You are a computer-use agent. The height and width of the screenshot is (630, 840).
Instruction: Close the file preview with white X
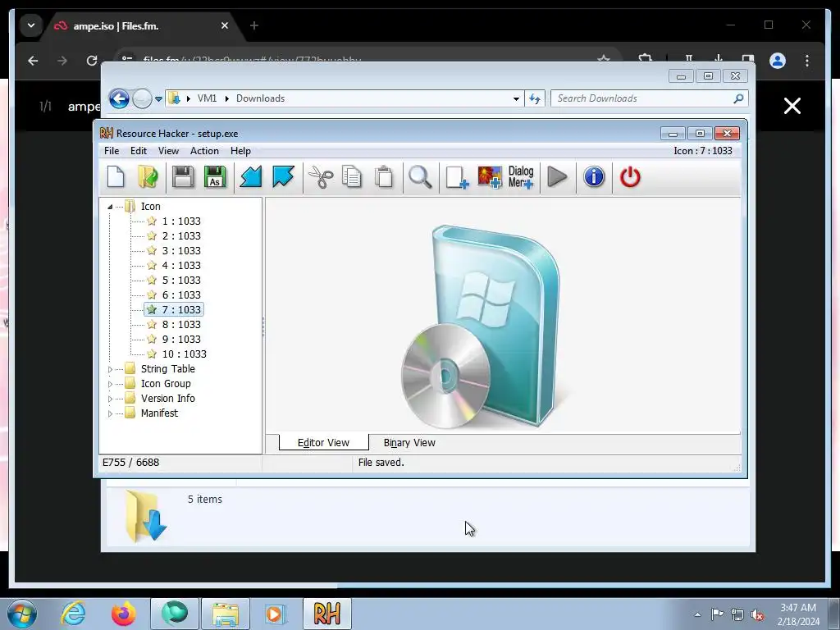[792, 106]
